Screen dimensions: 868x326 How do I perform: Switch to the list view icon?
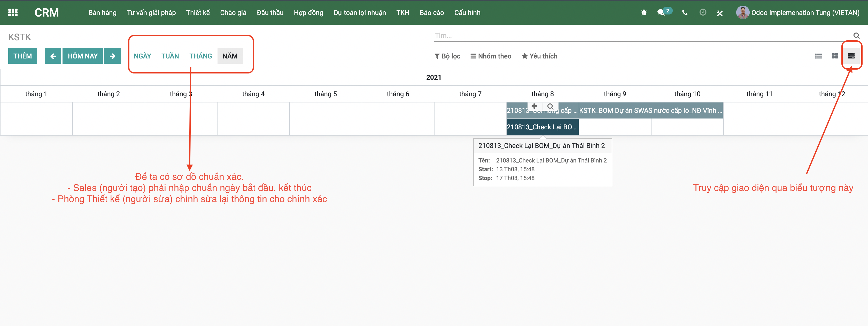click(818, 56)
